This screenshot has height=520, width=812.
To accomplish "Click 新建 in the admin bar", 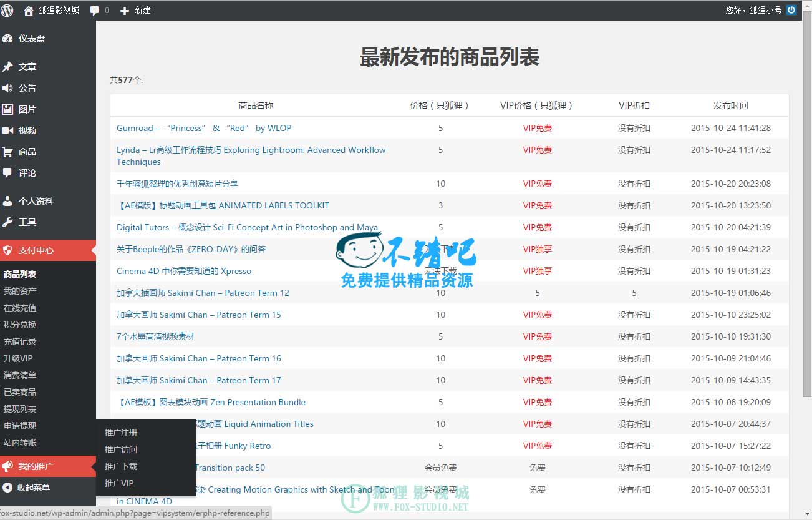I will (143, 11).
